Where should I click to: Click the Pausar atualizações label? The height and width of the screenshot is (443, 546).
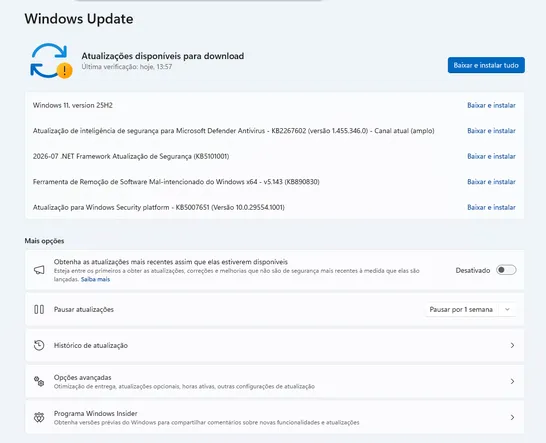pos(84,309)
